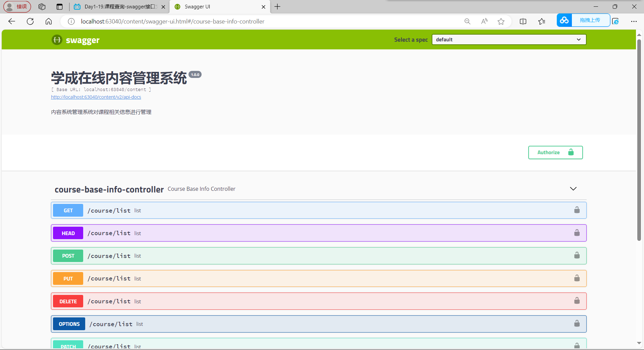Expand the POST /course/list operation

[319, 256]
